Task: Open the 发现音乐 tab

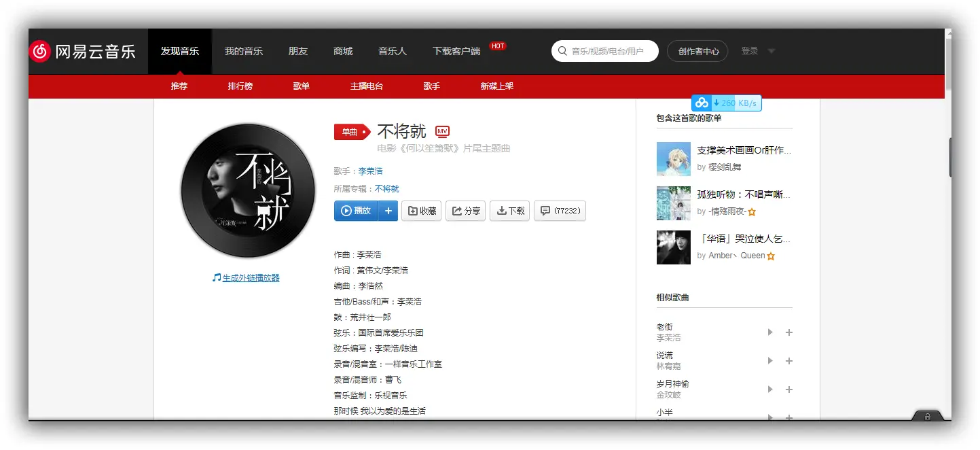Action: pyautogui.click(x=180, y=51)
